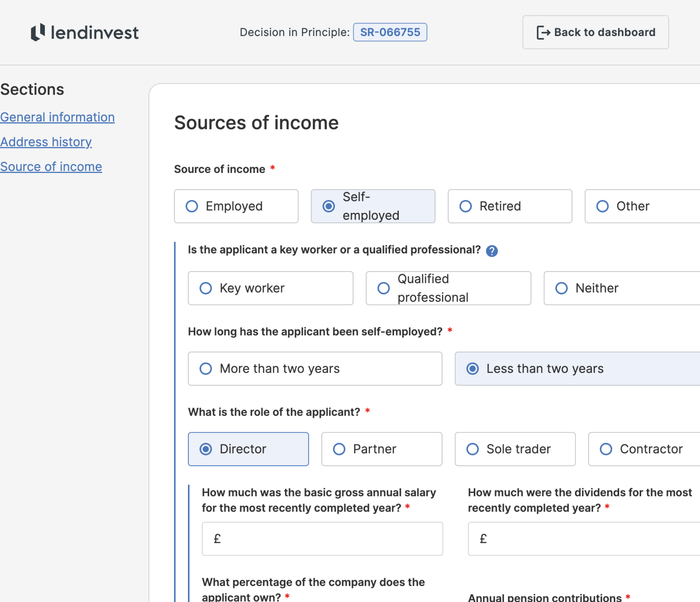Pick Other income source option
Screen dimensions: 700x602
(x=642, y=206)
